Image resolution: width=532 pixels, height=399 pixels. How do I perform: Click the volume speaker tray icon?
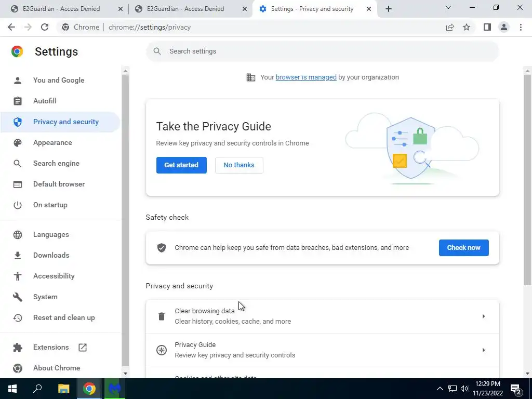[x=464, y=389]
